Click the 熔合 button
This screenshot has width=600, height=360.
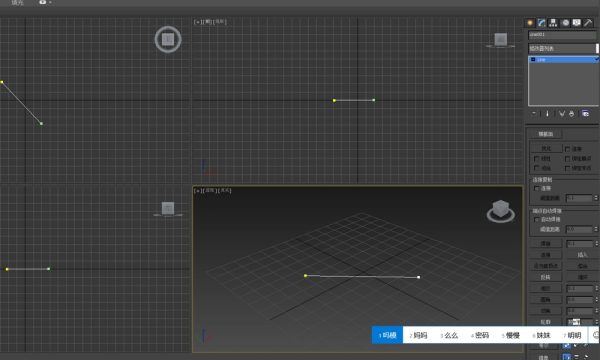582,266
